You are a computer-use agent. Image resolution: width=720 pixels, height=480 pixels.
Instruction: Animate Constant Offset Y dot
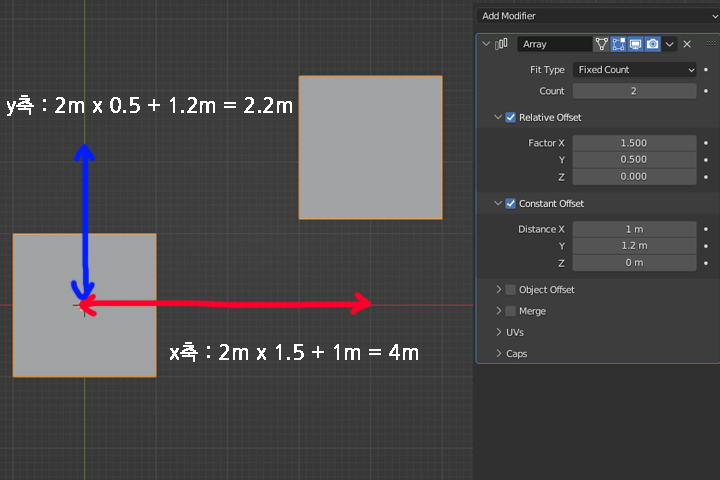point(706,246)
